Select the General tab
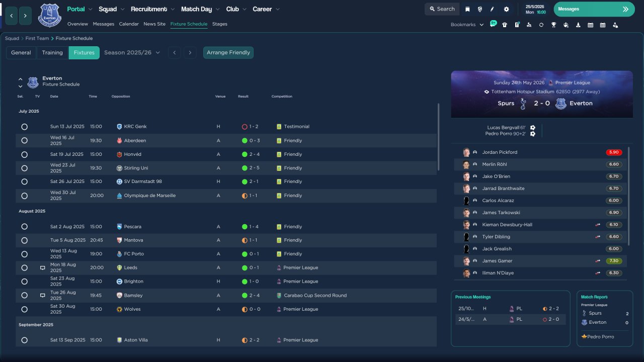The width and height of the screenshot is (644, 362). point(21,52)
